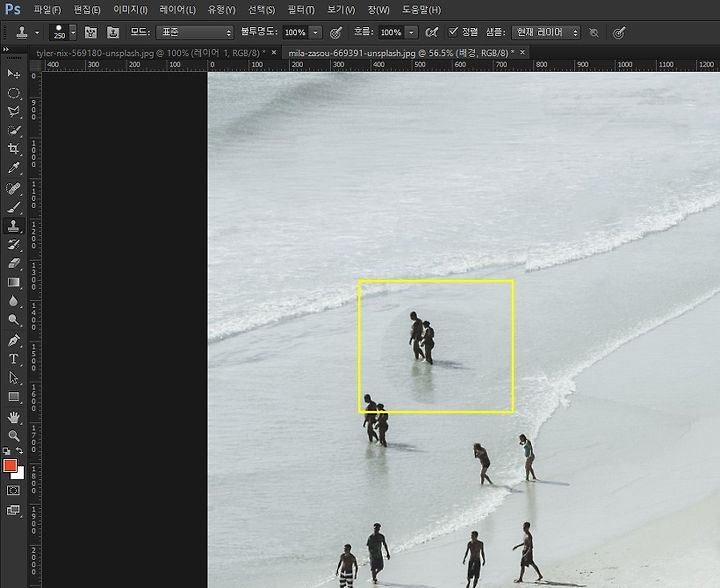Toggle Quick Mask mode
The width and height of the screenshot is (720, 588).
click(13, 491)
